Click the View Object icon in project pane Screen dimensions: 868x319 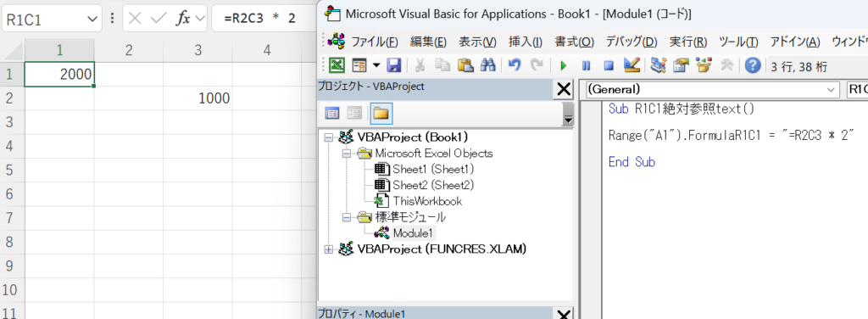tap(354, 114)
